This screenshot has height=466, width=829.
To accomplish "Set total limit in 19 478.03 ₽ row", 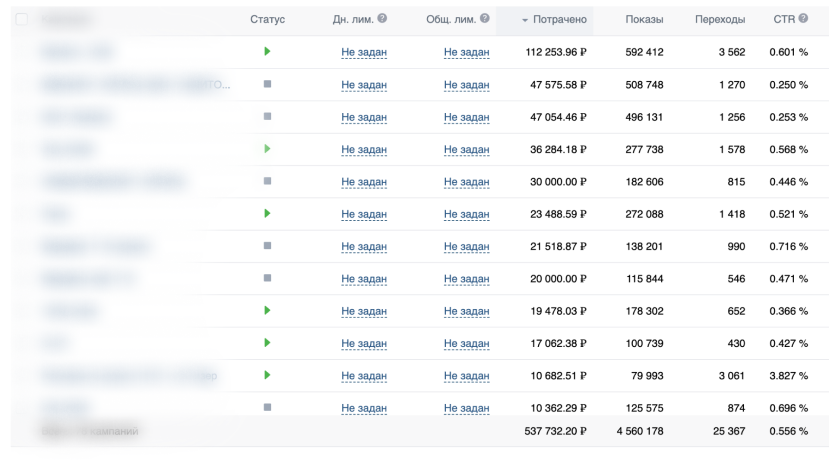I will coord(466,312).
